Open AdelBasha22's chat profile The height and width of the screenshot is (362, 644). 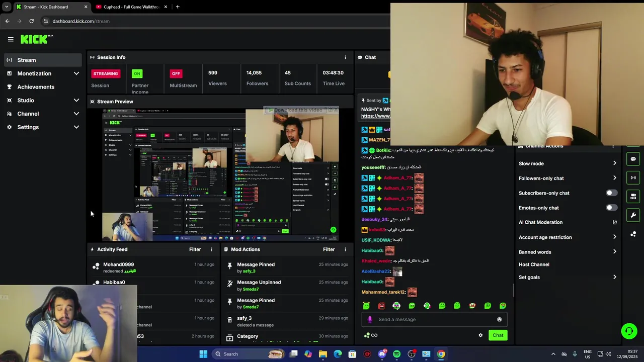pyautogui.click(x=376, y=271)
